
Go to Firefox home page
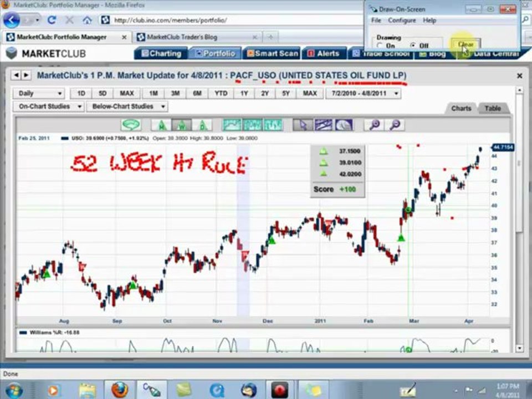87,21
